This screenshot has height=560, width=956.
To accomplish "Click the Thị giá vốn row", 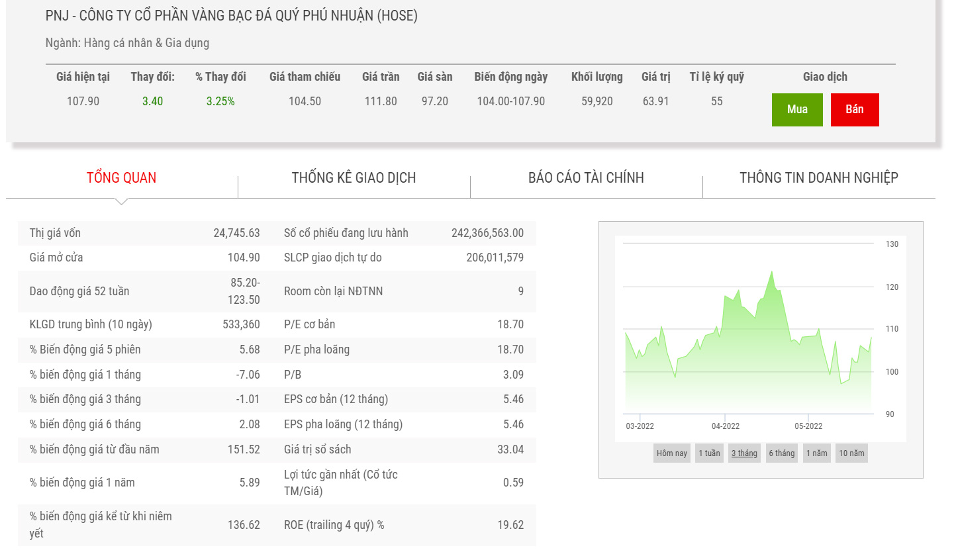I will (55, 233).
